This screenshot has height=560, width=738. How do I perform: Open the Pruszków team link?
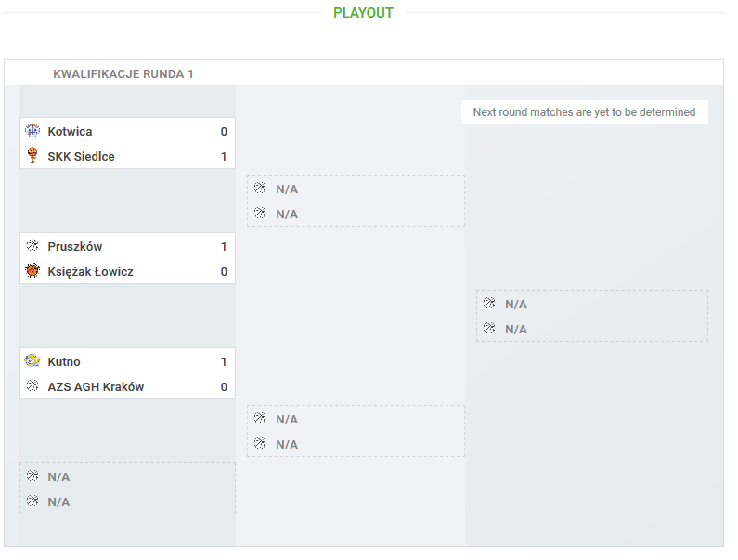[75, 247]
